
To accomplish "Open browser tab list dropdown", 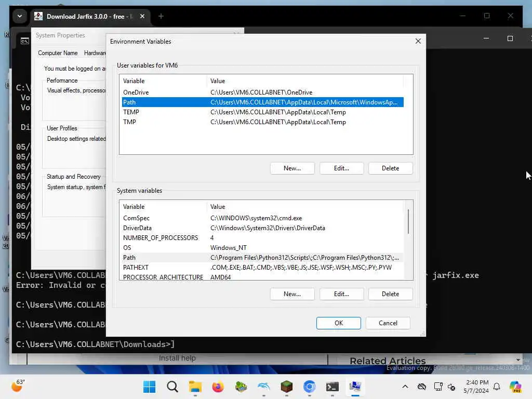I will pos(20,16).
